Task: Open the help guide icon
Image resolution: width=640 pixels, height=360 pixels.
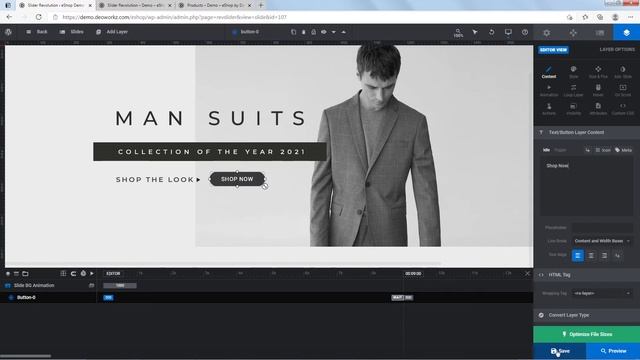Action: 525,32
